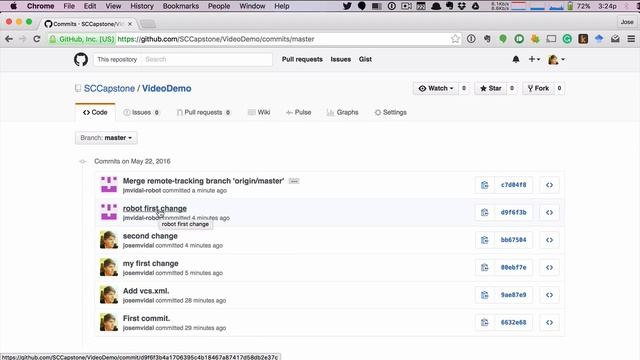Open the SCCapstone organization link
This screenshot has width=640, height=360.
pyautogui.click(x=109, y=89)
